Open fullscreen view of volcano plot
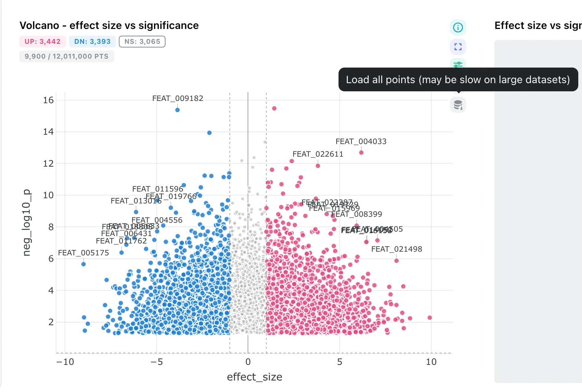Viewport: 582px width, 392px height. tap(458, 47)
